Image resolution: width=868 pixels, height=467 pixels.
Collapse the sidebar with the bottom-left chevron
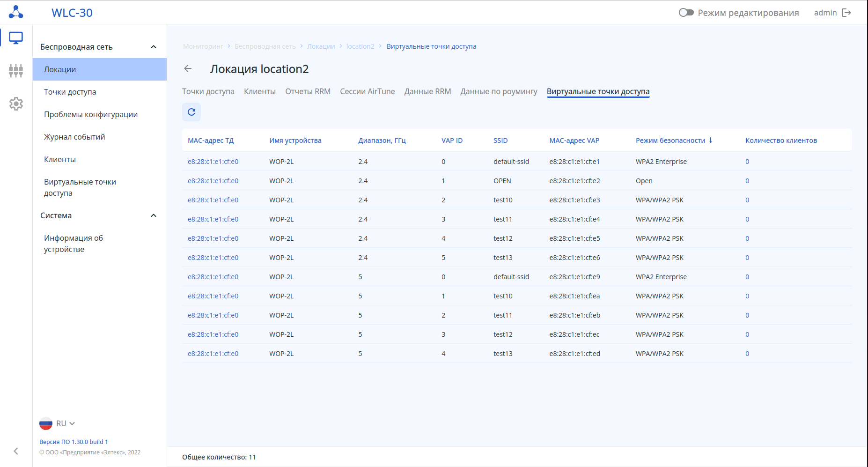pyautogui.click(x=16, y=451)
